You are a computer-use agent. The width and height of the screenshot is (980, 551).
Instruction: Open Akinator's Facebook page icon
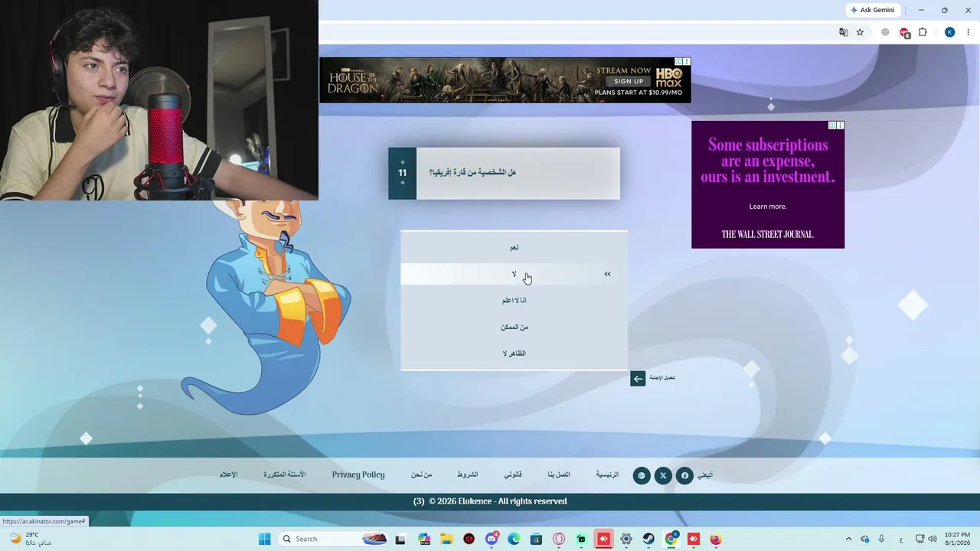pyautogui.click(x=684, y=475)
